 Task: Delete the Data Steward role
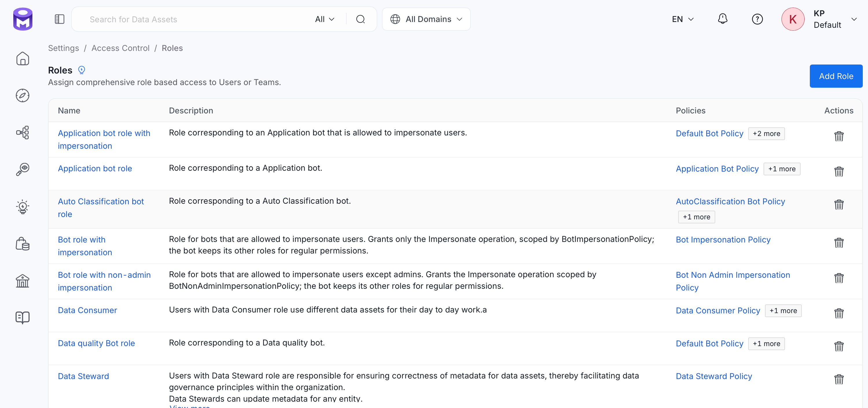click(839, 379)
